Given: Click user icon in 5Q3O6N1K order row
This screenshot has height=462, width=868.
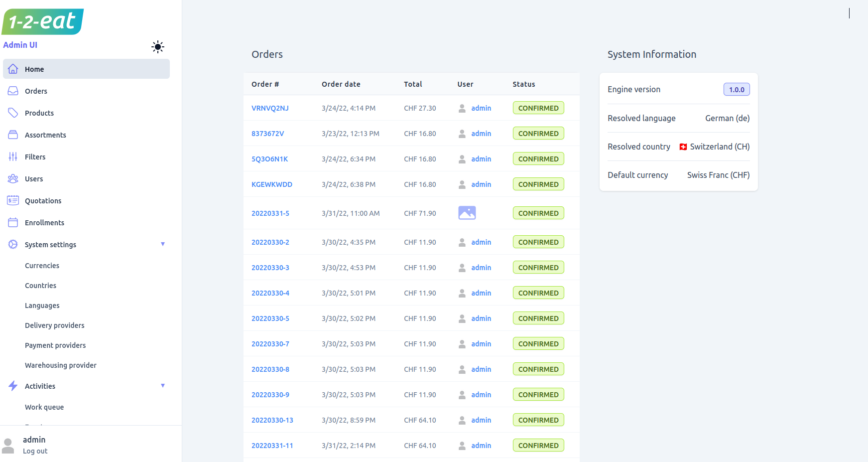Looking at the screenshot, I should pos(462,159).
